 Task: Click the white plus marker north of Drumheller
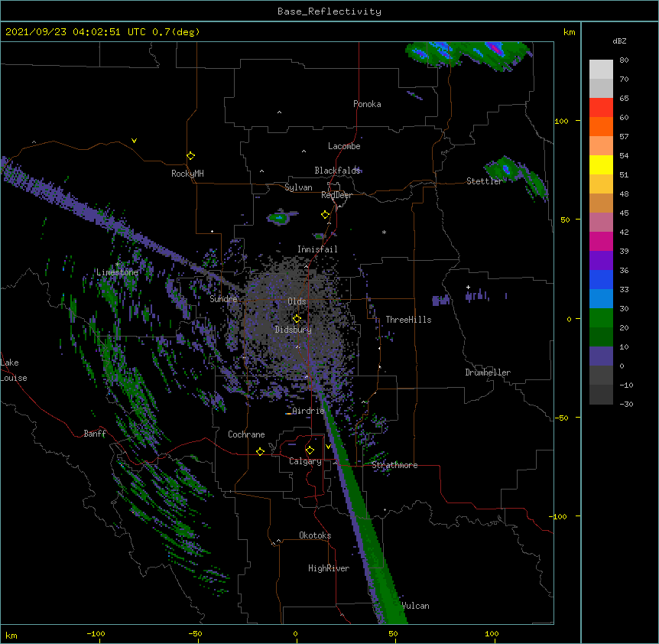coord(468,287)
